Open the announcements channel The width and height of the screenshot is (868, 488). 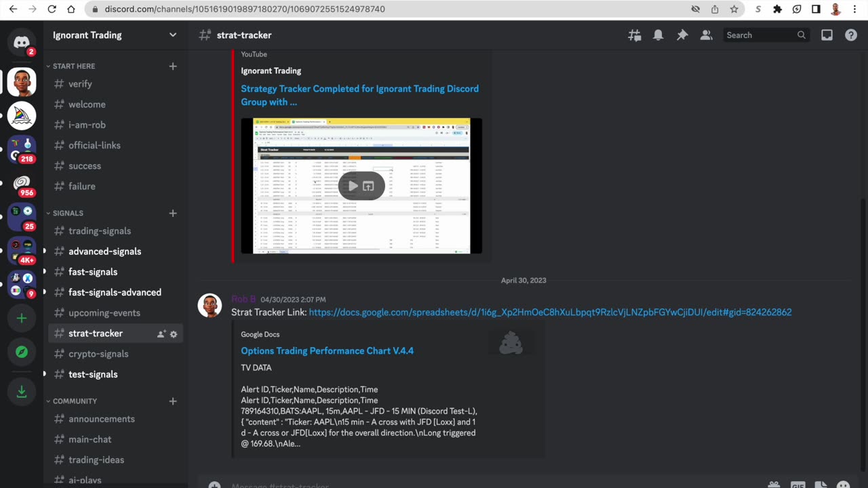(x=115, y=419)
